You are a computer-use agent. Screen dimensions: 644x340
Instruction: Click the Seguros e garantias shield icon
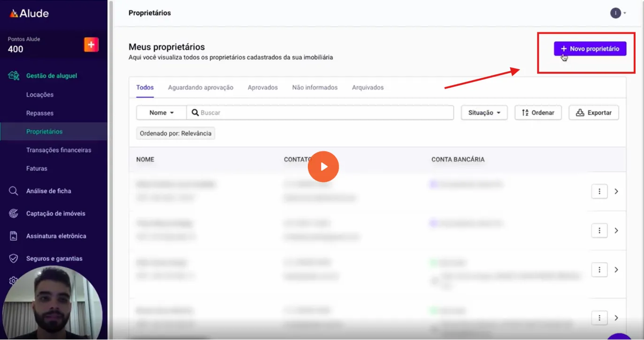click(14, 258)
